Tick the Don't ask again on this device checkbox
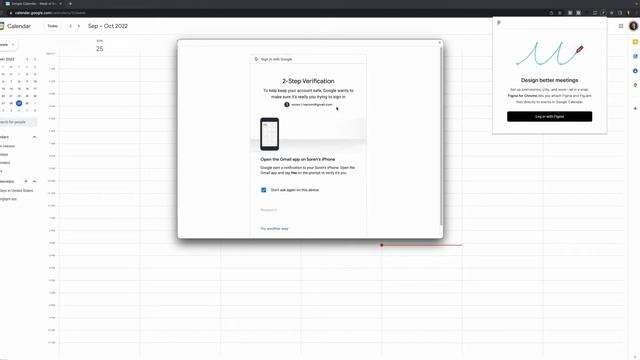The width and height of the screenshot is (640, 360). pyautogui.click(x=263, y=190)
